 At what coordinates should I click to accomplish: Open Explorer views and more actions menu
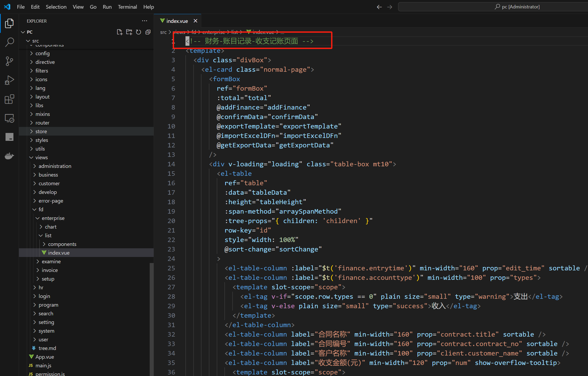tap(144, 21)
